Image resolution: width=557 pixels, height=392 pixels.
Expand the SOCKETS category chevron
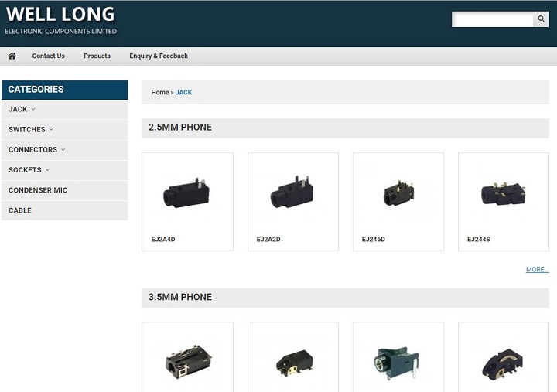click(x=47, y=170)
